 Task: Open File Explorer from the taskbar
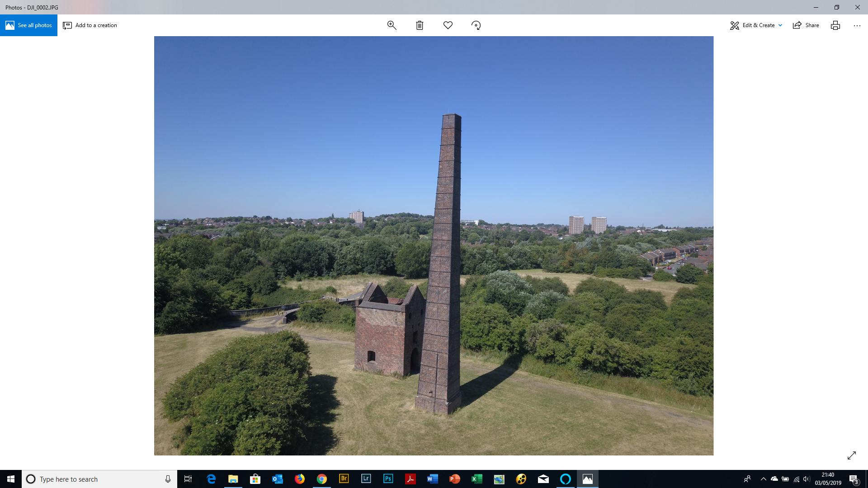pyautogui.click(x=233, y=479)
